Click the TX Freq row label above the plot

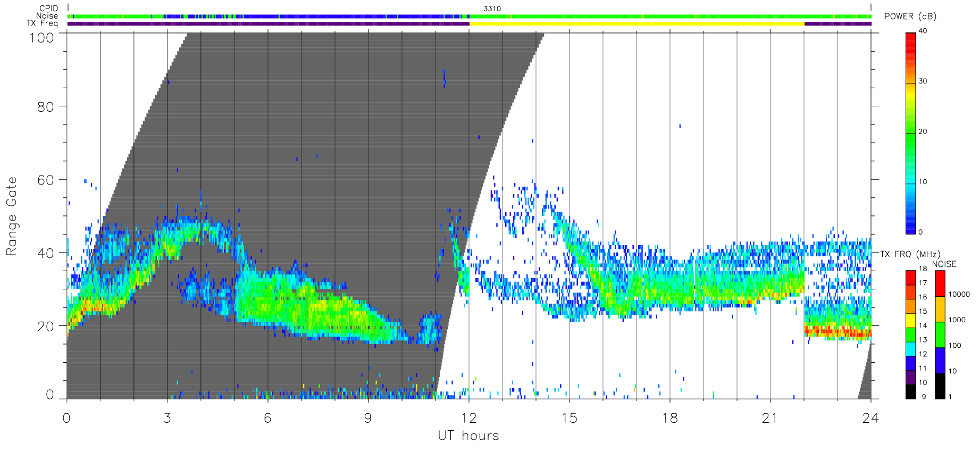(42, 23)
